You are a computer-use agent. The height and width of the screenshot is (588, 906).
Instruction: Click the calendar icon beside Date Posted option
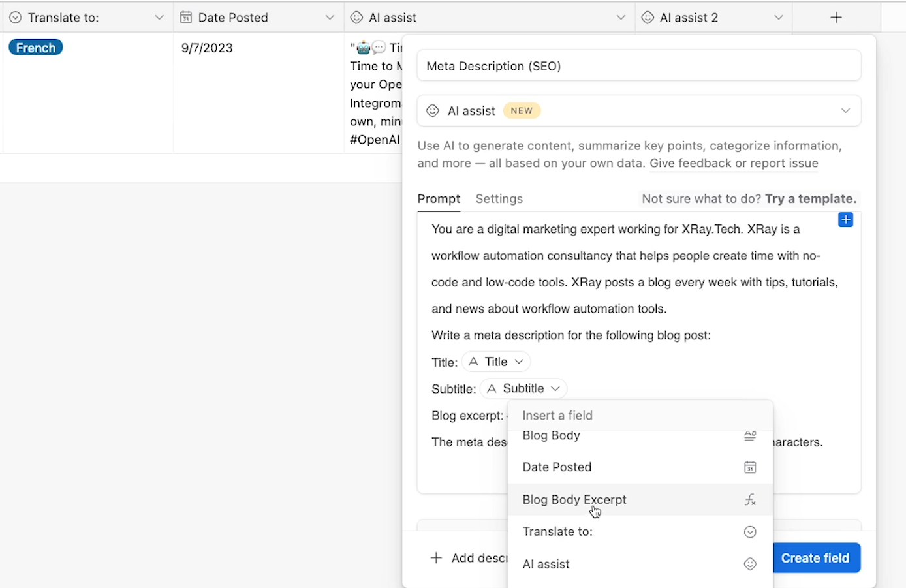point(750,467)
